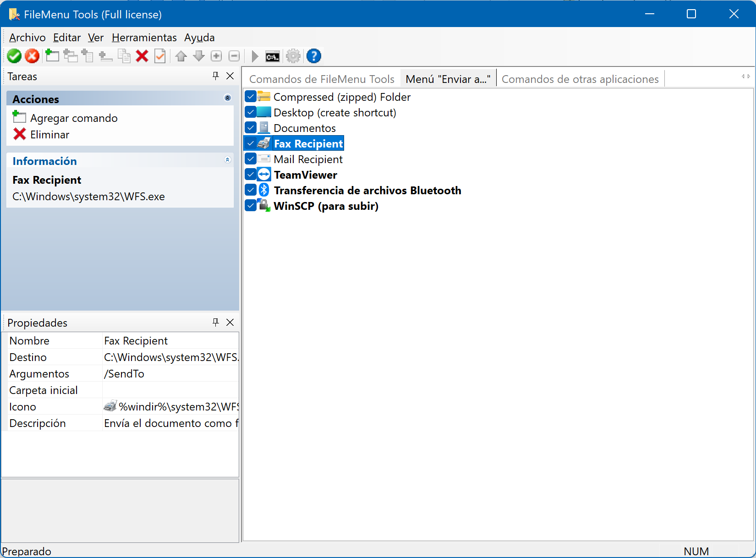Click the tab strip left scroll arrow
This screenshot has height=558, width=756.
point(743,77)
